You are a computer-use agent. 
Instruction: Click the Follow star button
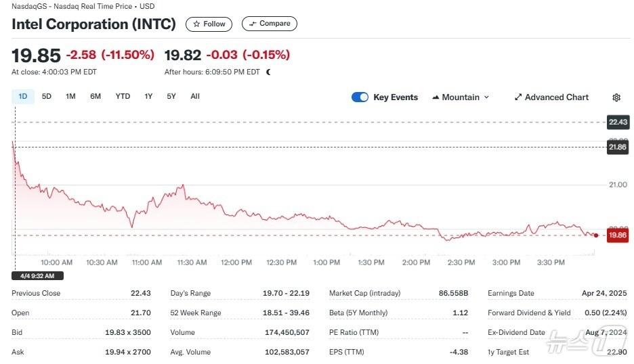[x=209, y=24]
